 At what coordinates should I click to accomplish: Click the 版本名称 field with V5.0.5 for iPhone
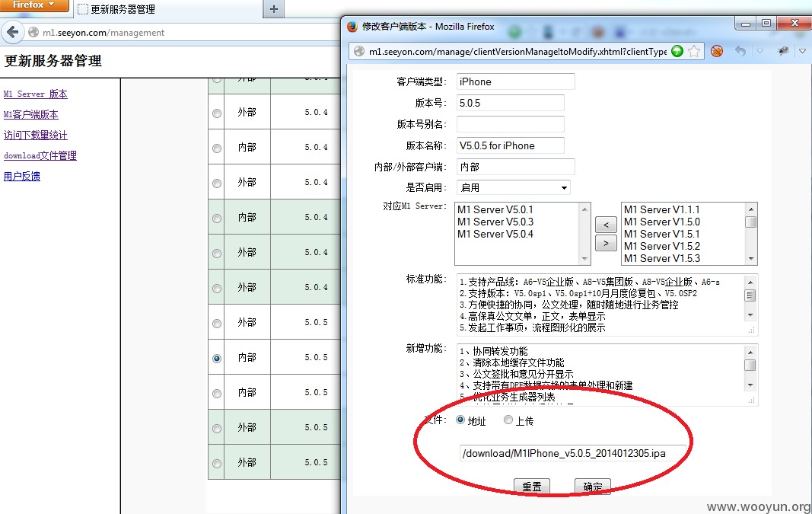tap(511, 145)
